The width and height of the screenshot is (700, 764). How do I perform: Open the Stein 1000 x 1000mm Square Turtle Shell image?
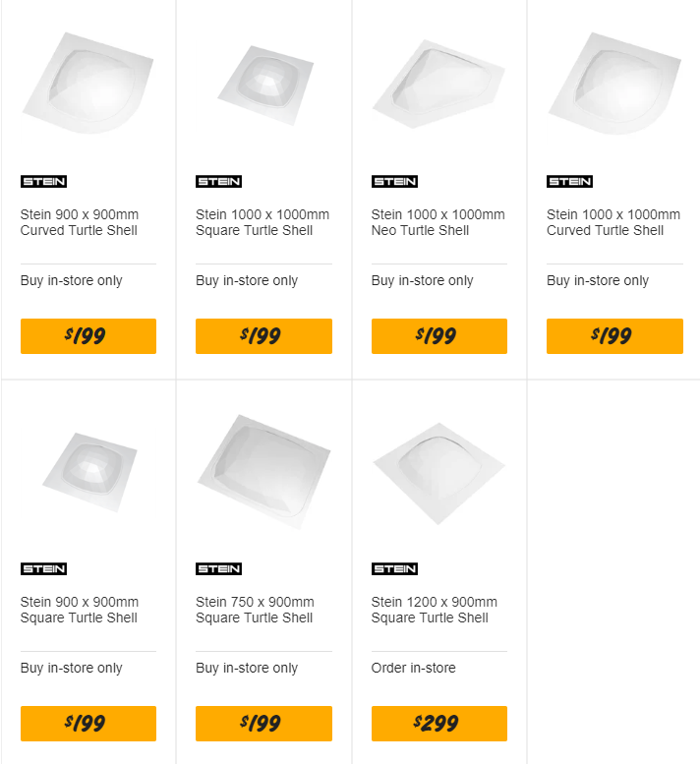point(265,86)
